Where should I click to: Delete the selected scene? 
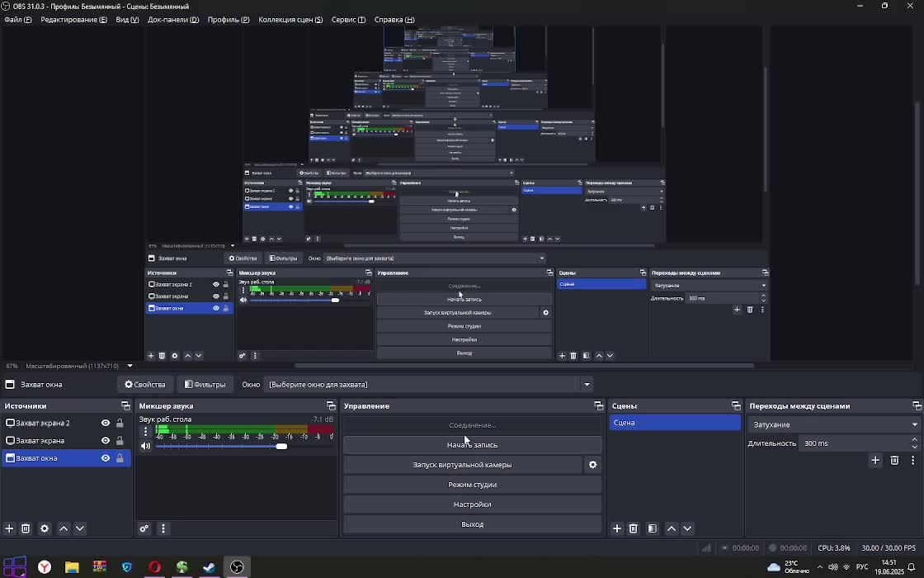coord(634,528)
